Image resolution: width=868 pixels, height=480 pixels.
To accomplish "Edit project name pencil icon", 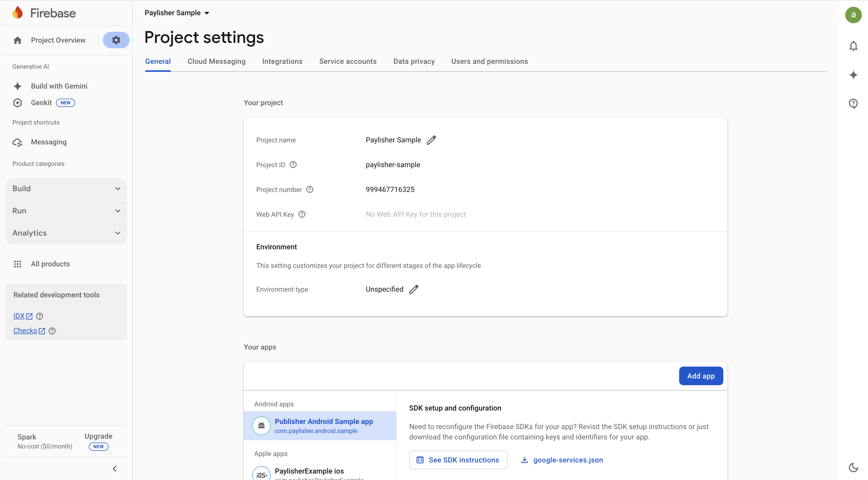I will tap(431, 140).
